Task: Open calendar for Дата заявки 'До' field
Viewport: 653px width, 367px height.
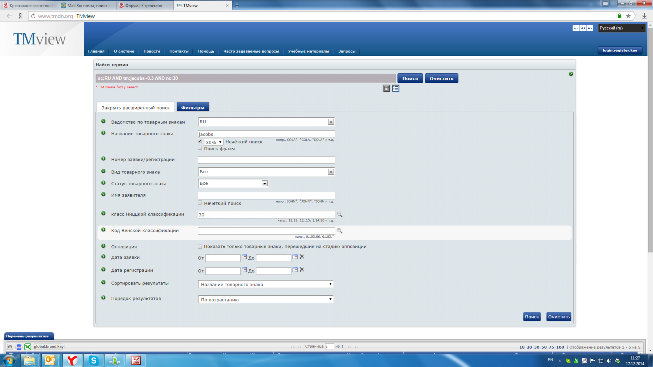Action: click(295, 257)
